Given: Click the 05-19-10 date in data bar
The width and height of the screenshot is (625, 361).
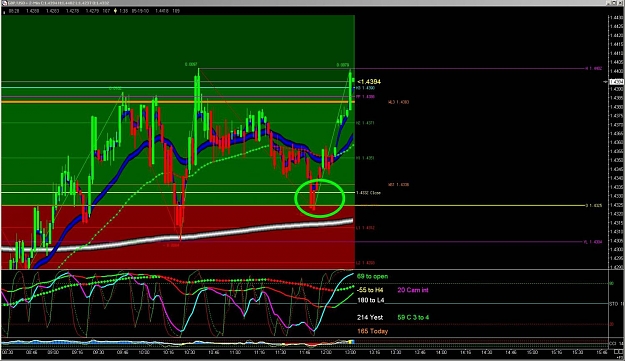Looking at the screenshot, I should point(140,11).
